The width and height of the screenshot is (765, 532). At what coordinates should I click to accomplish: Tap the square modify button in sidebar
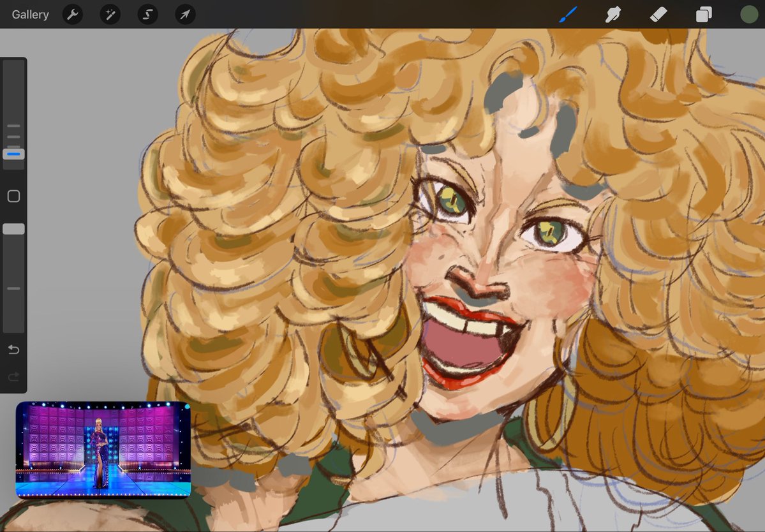tap(13, 196)
